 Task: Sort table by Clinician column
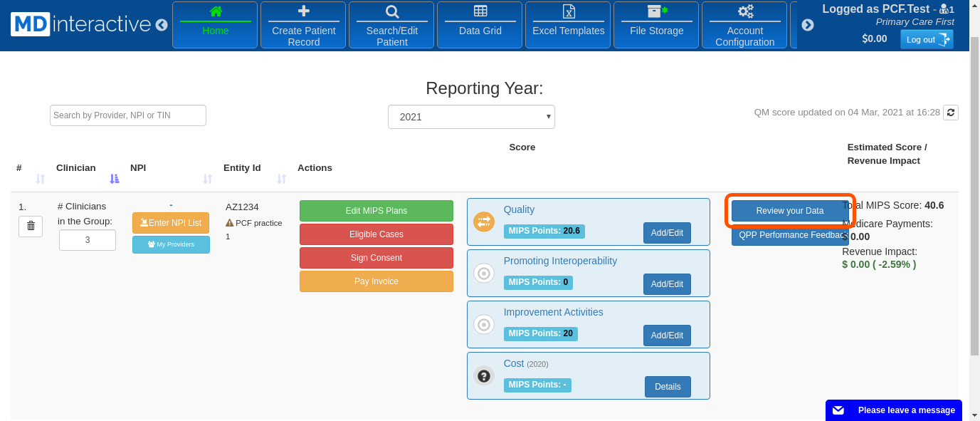click(x=115, y=179)
